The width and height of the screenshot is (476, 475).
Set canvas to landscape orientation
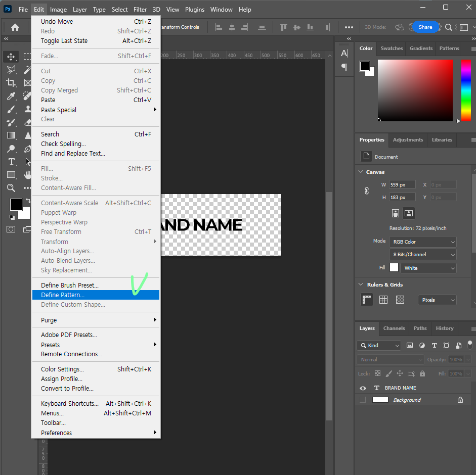point(409,213)
